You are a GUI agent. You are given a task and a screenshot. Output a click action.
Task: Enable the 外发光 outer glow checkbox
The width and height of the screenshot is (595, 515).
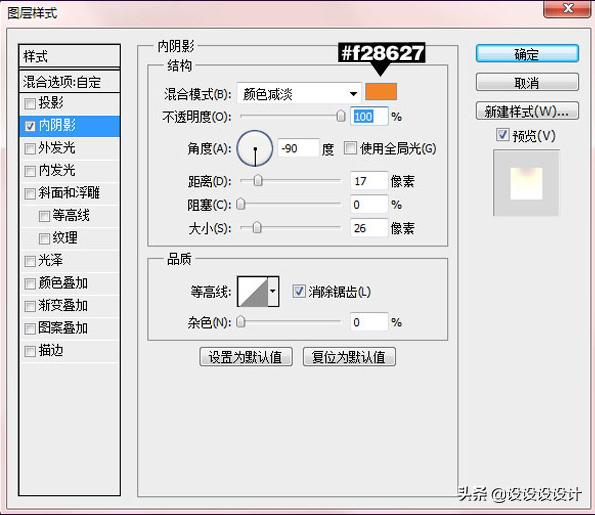(30, 148)
